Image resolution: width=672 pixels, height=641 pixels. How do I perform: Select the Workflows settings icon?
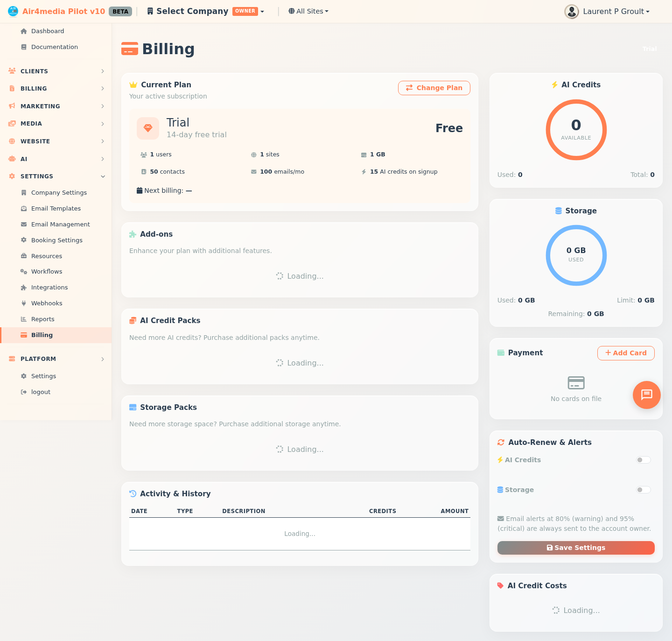24,271
